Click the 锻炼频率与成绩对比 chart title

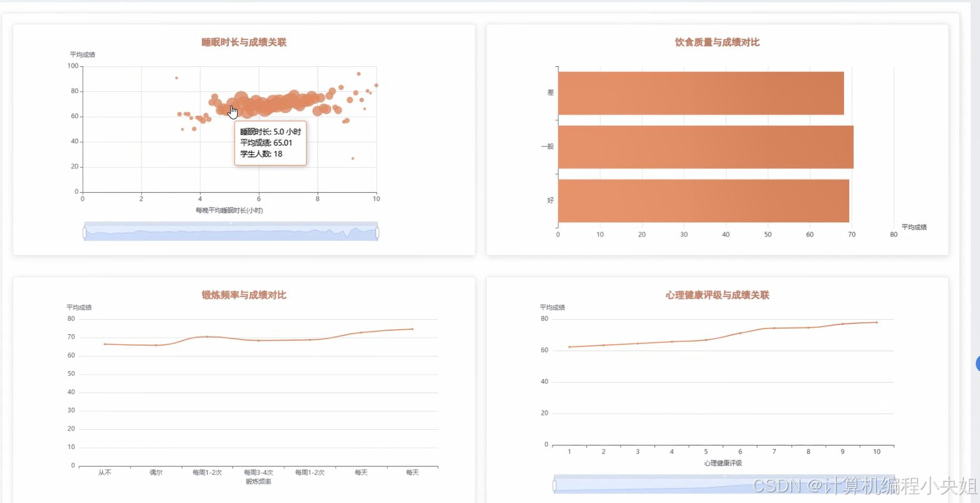tap(244, 295)
